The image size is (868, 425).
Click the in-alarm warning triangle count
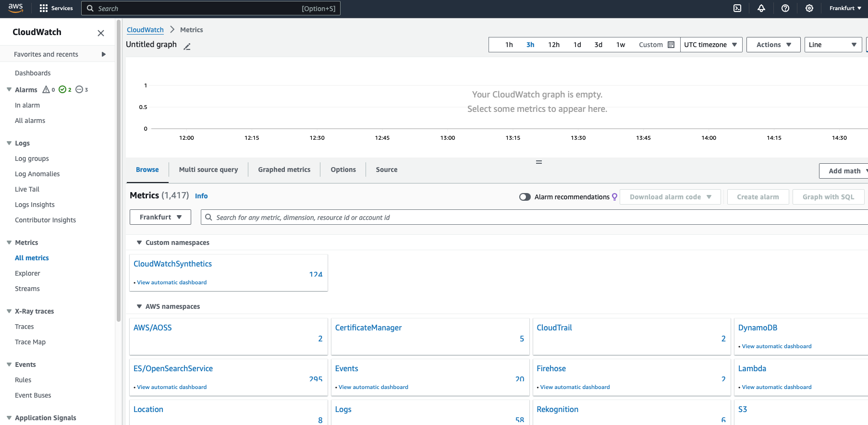49,90
